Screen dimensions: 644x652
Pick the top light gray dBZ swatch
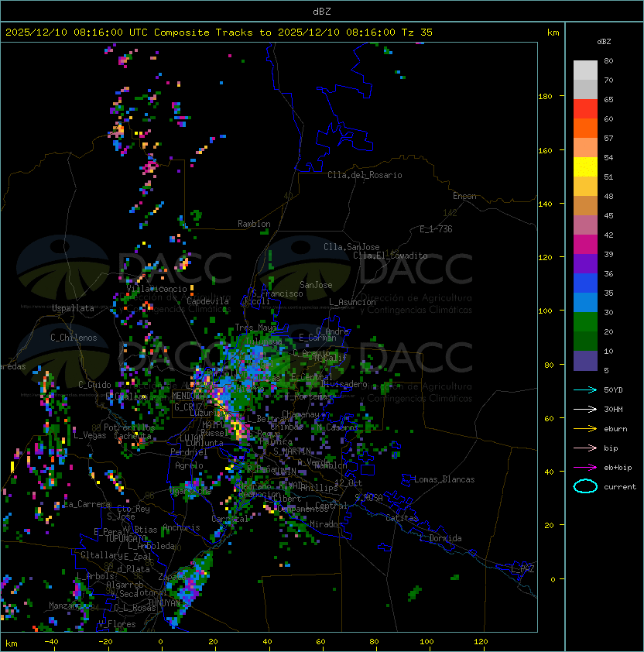(585, 70)
